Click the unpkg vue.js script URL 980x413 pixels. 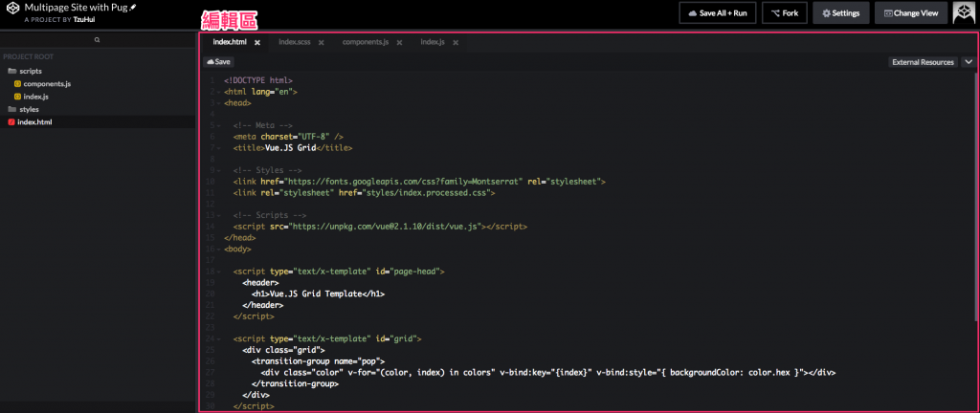point(389,227)
